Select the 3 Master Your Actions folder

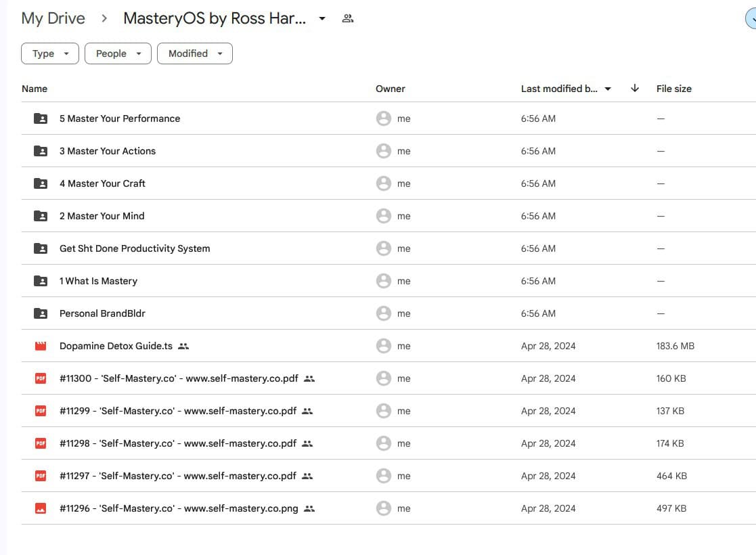pyautogui.click(x=108, y=151)
